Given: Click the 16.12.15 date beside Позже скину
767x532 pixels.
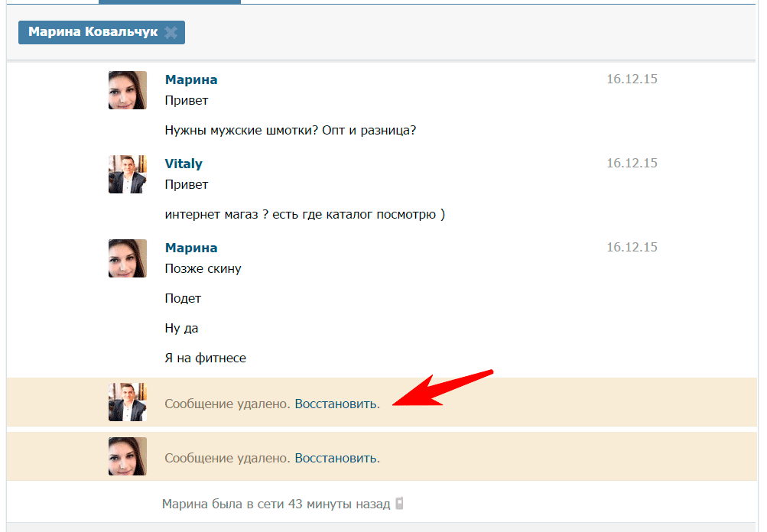Looking at the screenshot, I should 632,248.
